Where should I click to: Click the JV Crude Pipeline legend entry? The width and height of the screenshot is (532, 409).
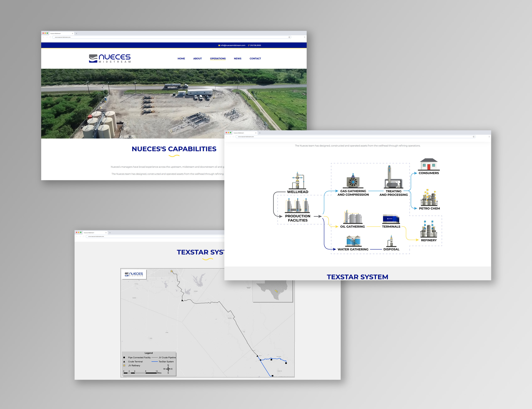pos(164,358)
